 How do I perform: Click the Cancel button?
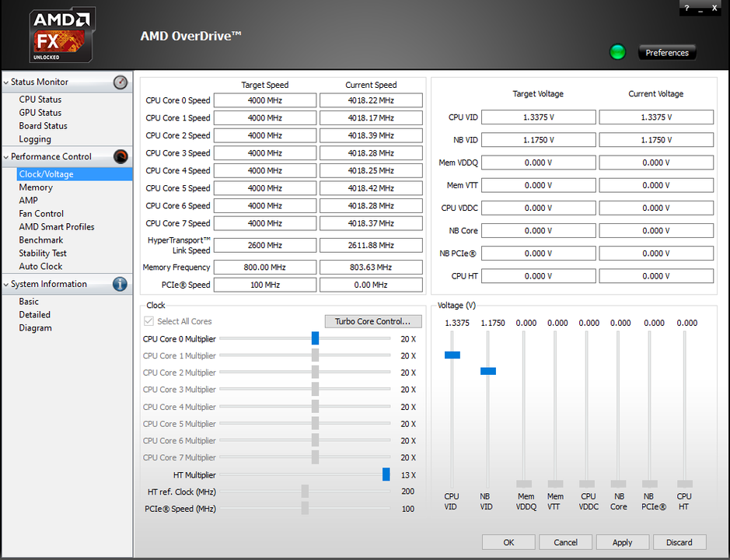tap(565, 542)
